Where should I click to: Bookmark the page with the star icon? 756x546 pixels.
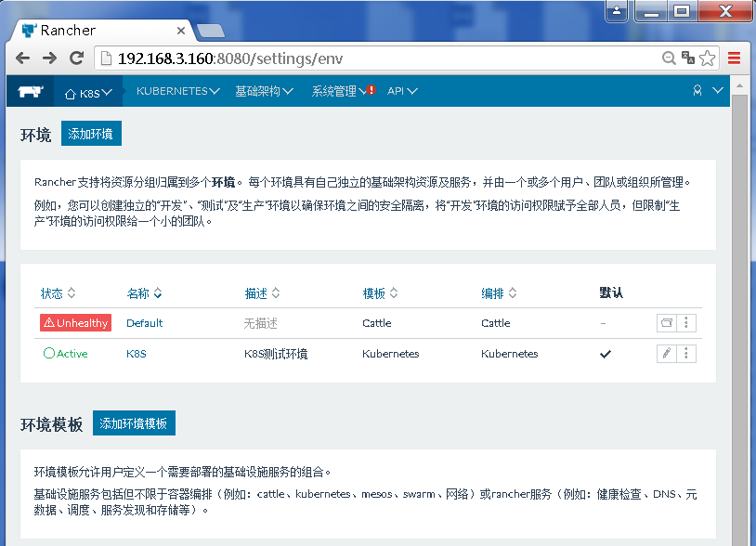click(x=708, y=58)
